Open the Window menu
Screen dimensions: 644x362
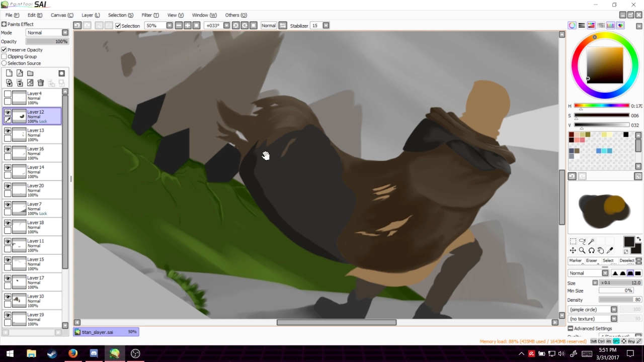pos(204,15)
